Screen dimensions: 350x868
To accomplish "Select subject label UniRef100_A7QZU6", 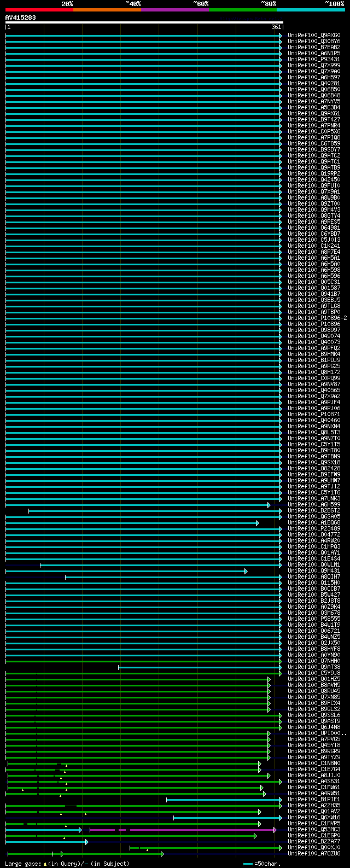I will pyautogui.click(x=314, y=853).
